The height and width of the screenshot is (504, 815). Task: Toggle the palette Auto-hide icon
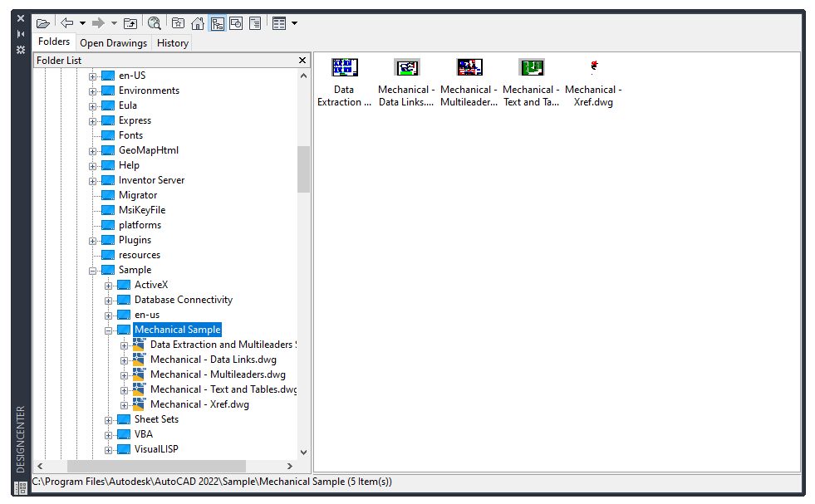(x=21, y=34)
